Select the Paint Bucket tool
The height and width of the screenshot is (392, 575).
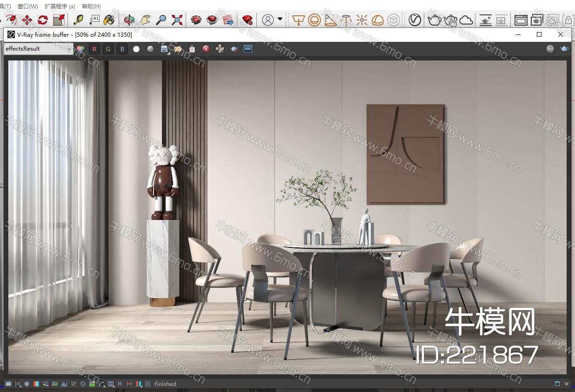coord(108,20)
